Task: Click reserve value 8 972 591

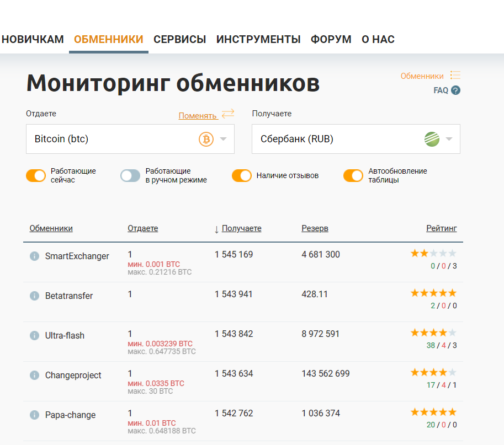Action: [320, 334]
